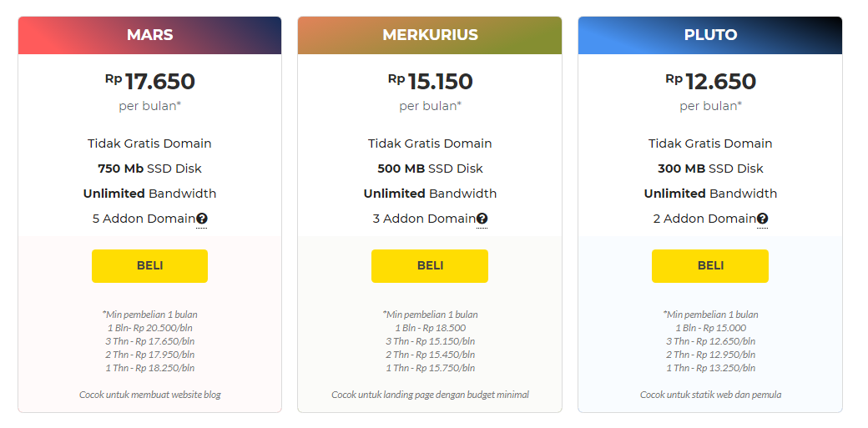Open the help tooltip for 2 Addon Domain

pyautogui.click(x=762, y=219)
